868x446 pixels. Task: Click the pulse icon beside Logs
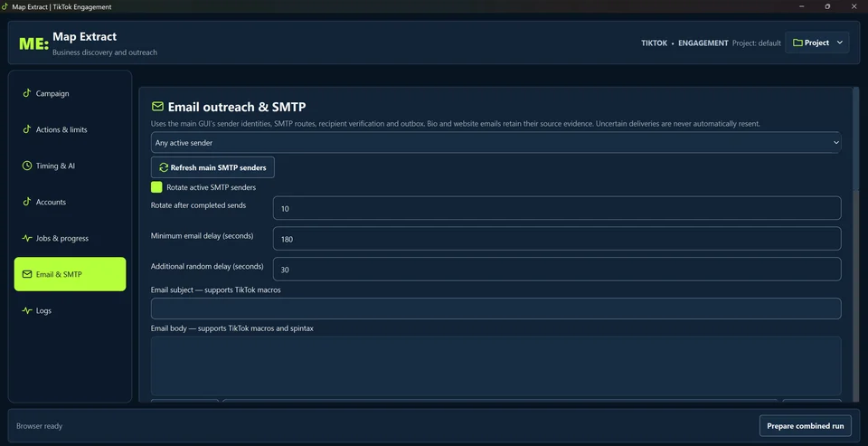[x=26, y=310]
